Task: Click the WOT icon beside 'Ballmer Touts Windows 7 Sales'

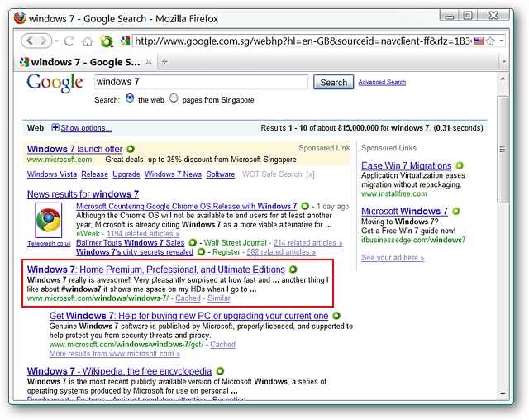Action: 193,242
